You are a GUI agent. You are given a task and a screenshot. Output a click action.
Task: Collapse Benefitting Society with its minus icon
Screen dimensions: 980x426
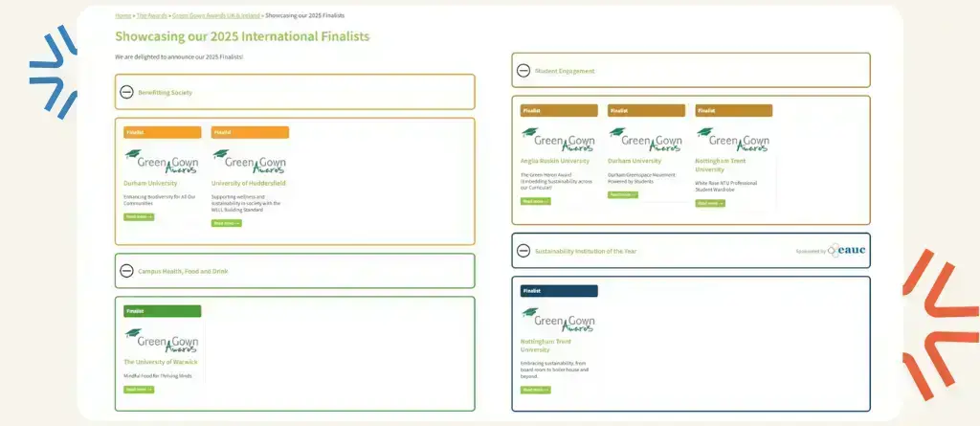coord(126,93)
